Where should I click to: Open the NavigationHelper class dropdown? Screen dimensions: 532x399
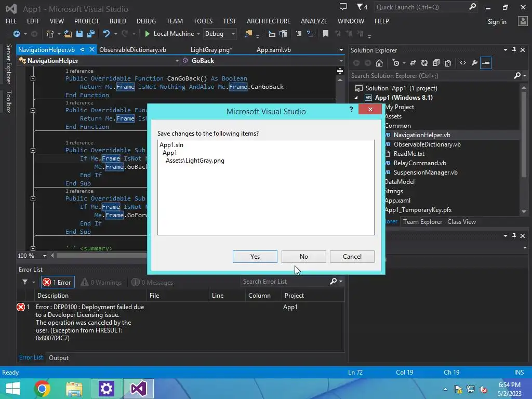point(177,61)
